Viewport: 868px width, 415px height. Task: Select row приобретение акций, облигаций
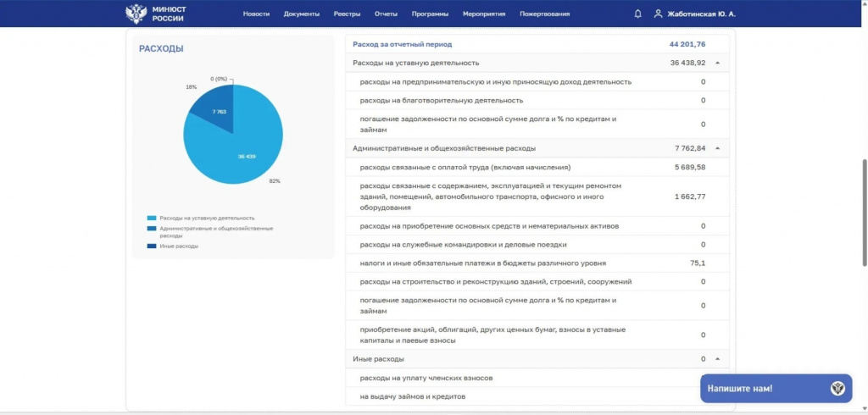[537, 335]
